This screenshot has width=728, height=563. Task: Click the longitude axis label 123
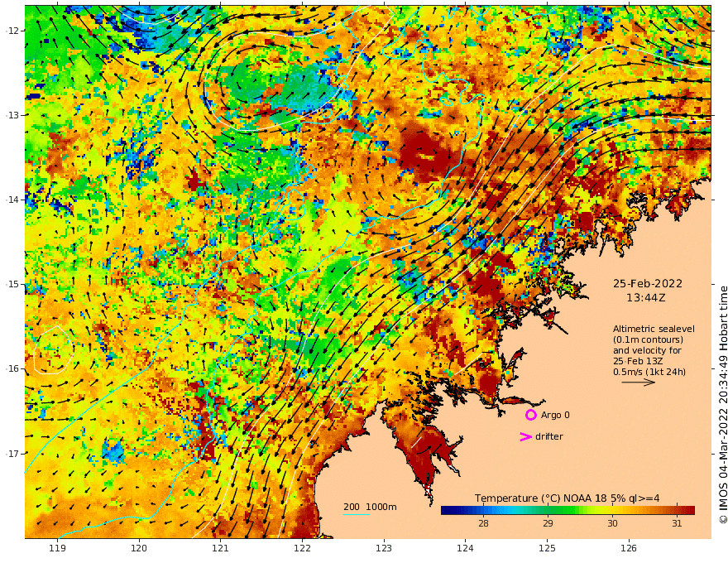pyautogui.click(x=384, y=548)
